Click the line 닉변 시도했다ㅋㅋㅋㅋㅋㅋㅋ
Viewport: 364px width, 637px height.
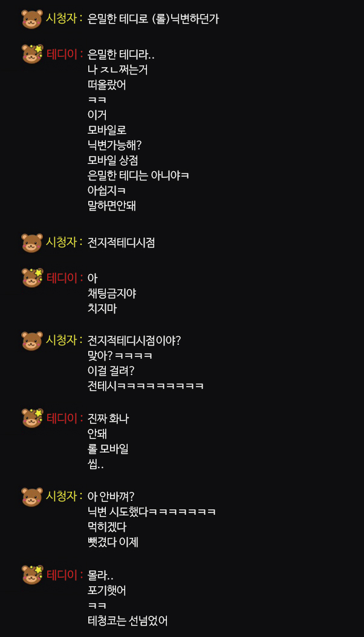tap(152, 512)
